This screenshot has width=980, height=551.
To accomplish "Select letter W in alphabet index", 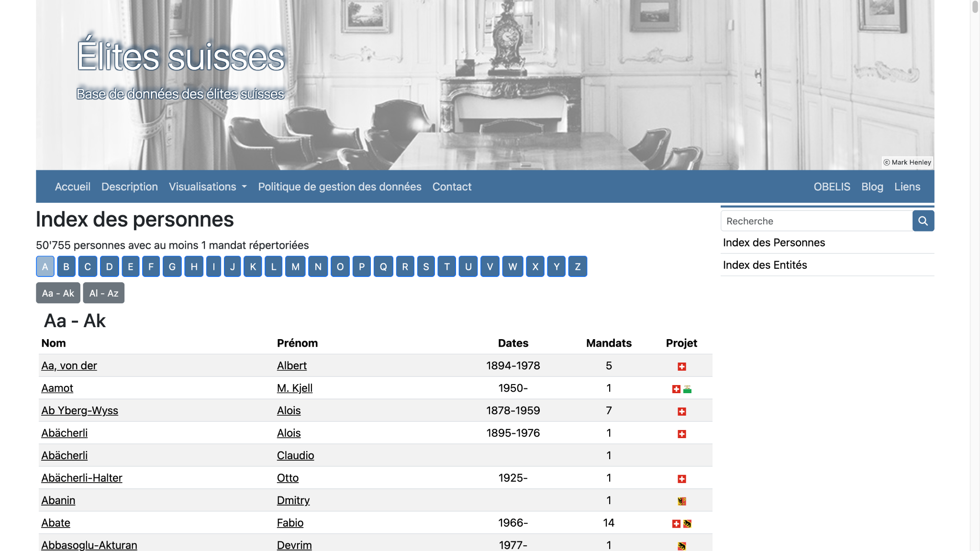I will [x=512, y=266].
